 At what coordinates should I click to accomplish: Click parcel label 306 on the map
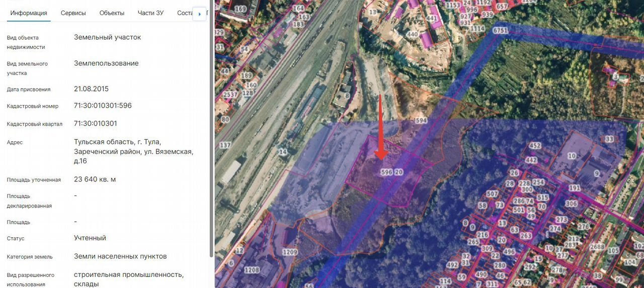tap(571, 204)
